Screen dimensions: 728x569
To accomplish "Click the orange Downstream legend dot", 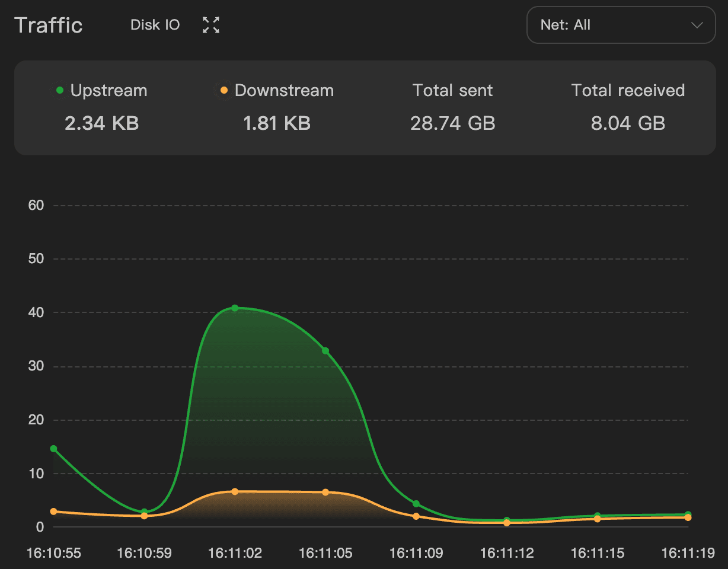I will [224, 91].
